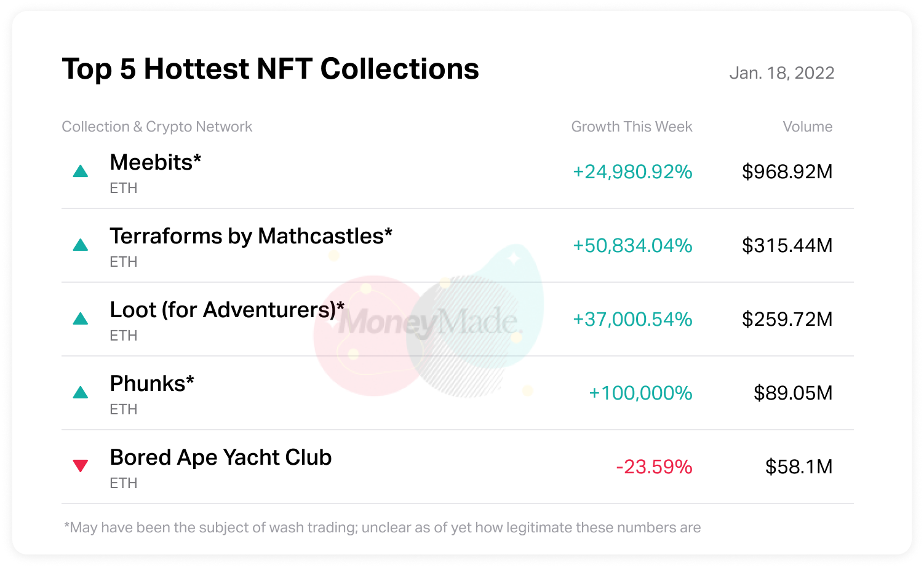Click the red down triangle beside Bored Ape
Image resolution: width=924 pixels, height=568 pixels.
pyautogui.click(x=81, y=466)
